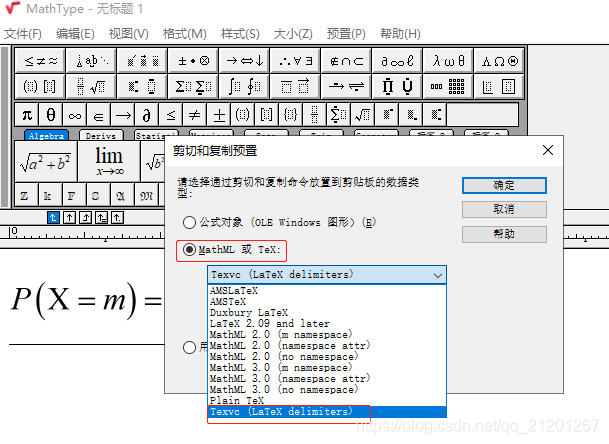Open fraction and radical templates palette
Viewport: 609px width, 444px height.
tap(91, 86)
